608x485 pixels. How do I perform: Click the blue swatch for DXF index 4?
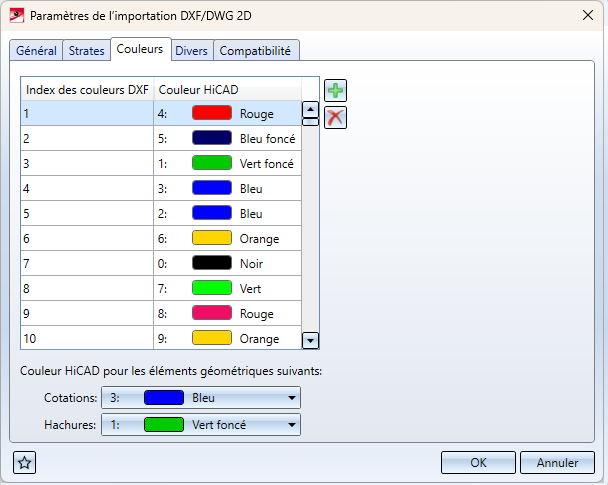(x=212, y=188)
